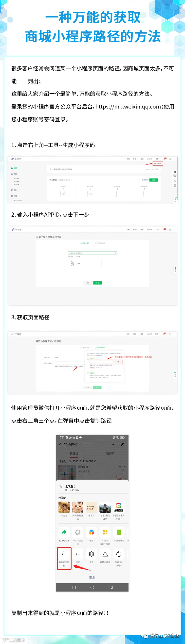Open 功能 in left sidebar
The image size is (185, 644).
coord(14,196)
